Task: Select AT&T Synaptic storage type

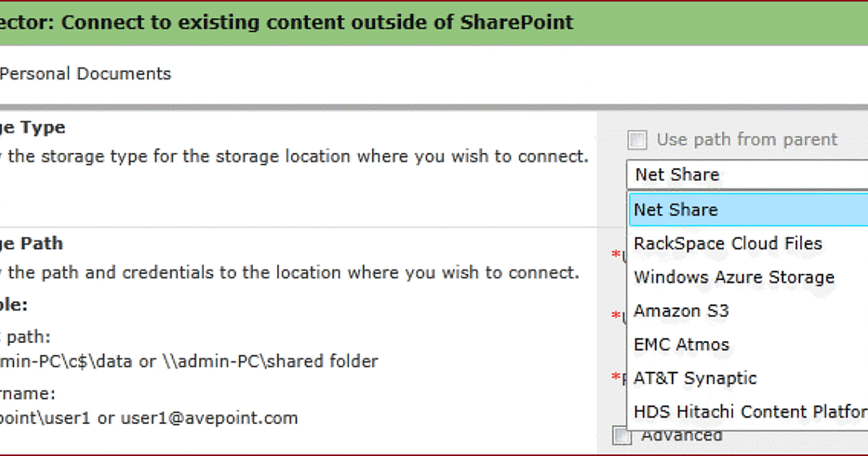Action: (x=694, y=379)
